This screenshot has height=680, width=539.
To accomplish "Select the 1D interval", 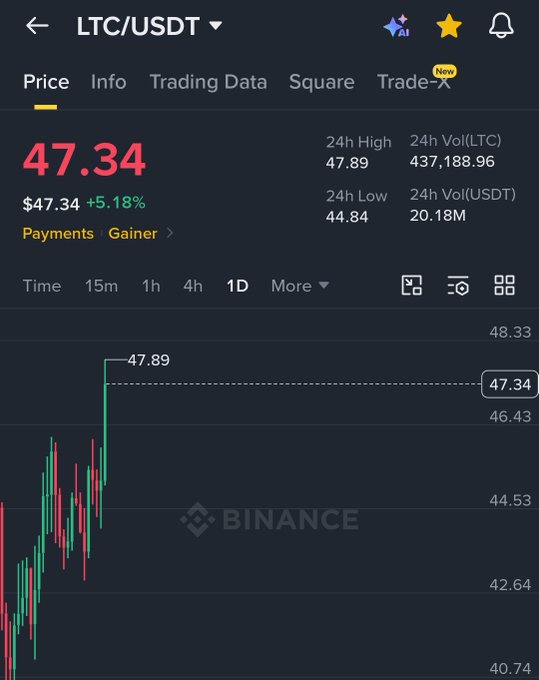I will click(238, 286).
